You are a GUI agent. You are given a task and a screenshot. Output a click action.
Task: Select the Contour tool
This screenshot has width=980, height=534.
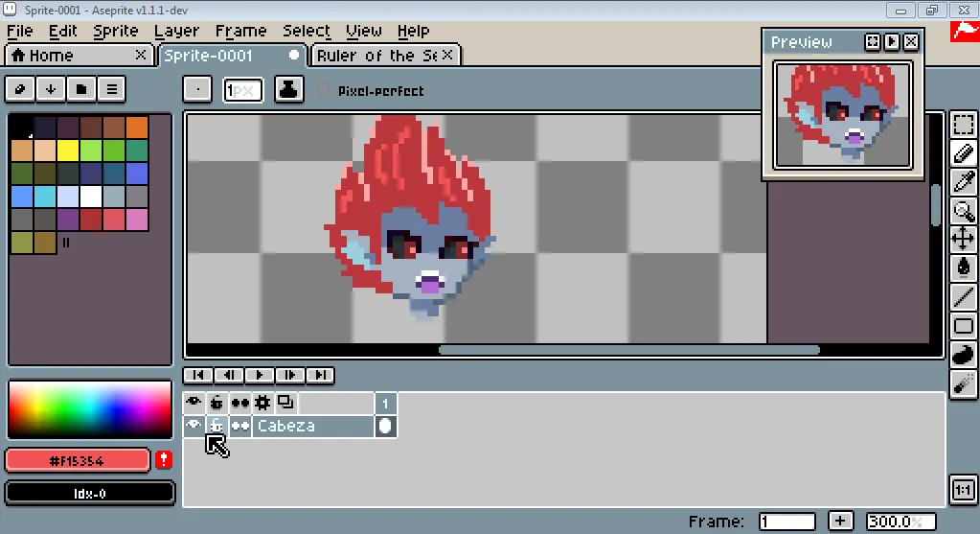[963, 355]
